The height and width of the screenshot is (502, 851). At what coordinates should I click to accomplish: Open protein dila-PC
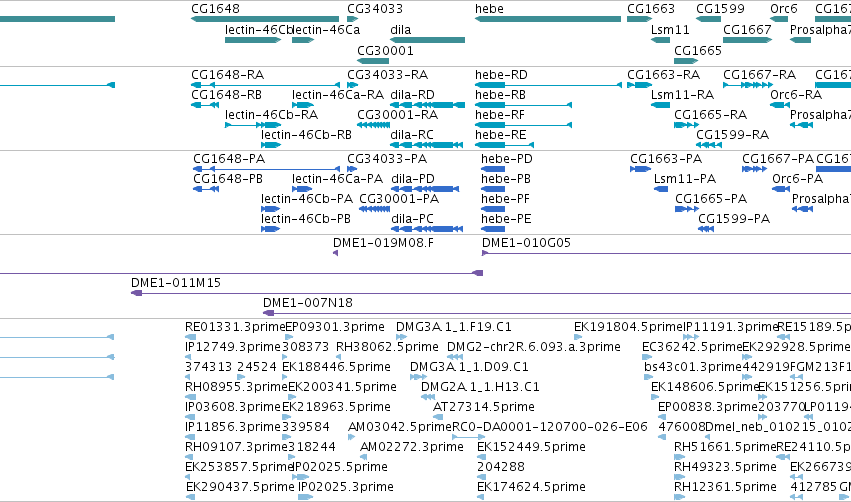click(x=412, y=219)
